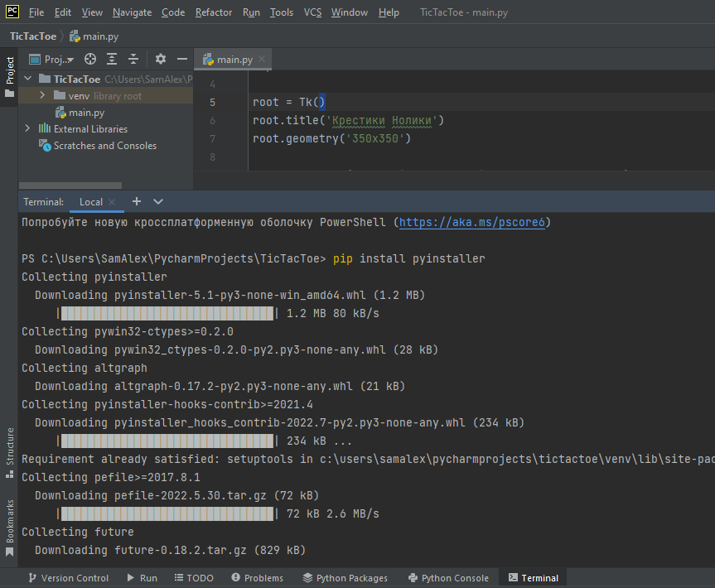The height and width of the screenshot is (588, 715).
Task: Open the Help menu
Action: [x=389, y=12]
